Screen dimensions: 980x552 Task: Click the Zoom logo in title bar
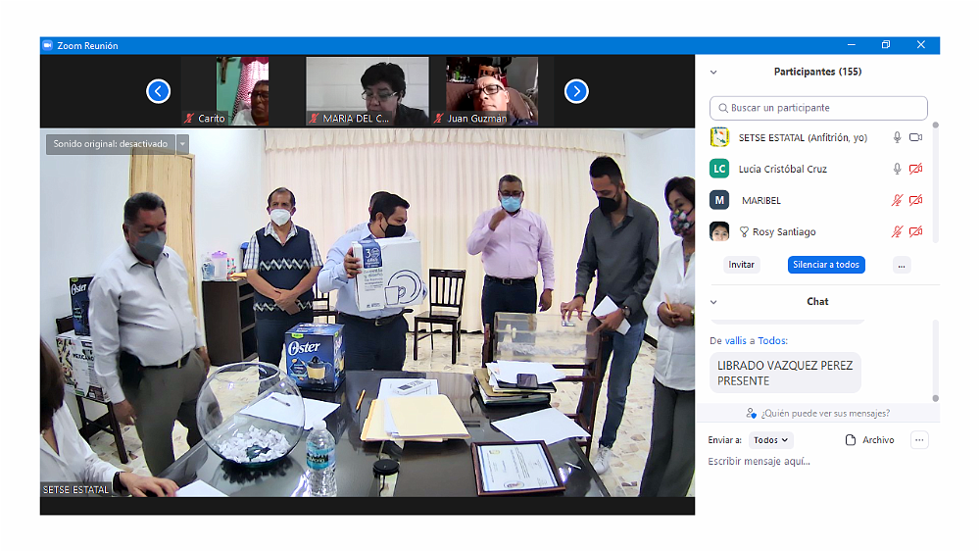pos(47,45)
